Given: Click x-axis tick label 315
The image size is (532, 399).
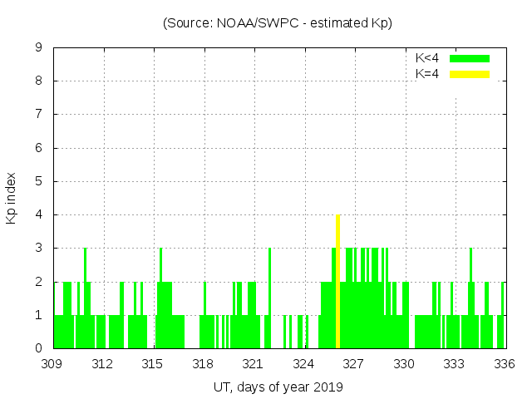Looking at the screenshot, I should (x=153, y=364).
